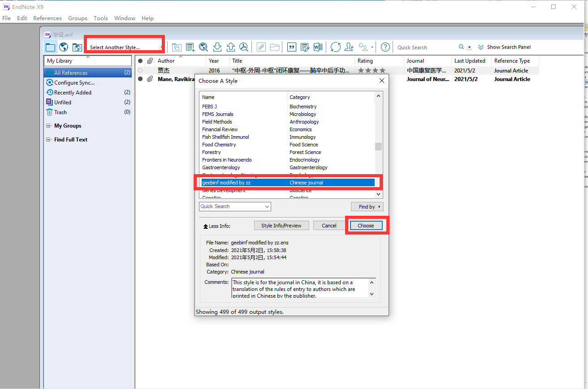Switch to Online Search Mode globe icon
Viewport: 588px width, 389px height.
click(64, 47)
